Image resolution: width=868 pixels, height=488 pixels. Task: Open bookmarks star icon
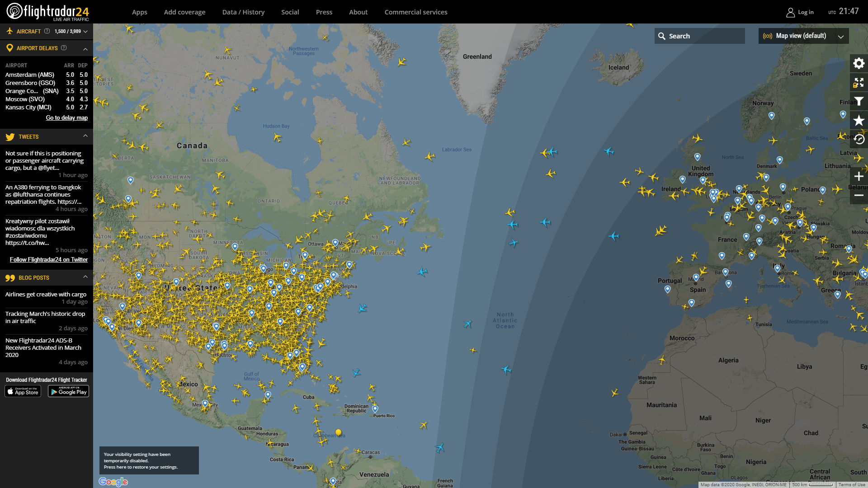859,120
